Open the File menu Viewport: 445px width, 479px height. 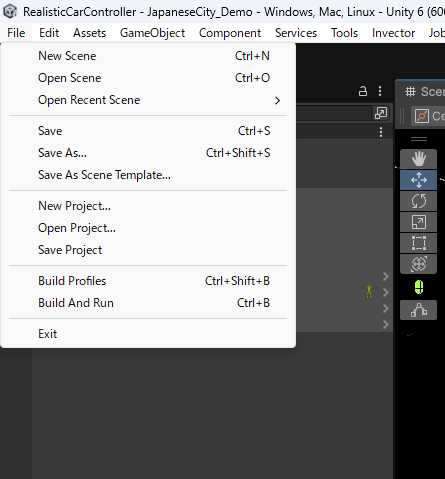16,33
